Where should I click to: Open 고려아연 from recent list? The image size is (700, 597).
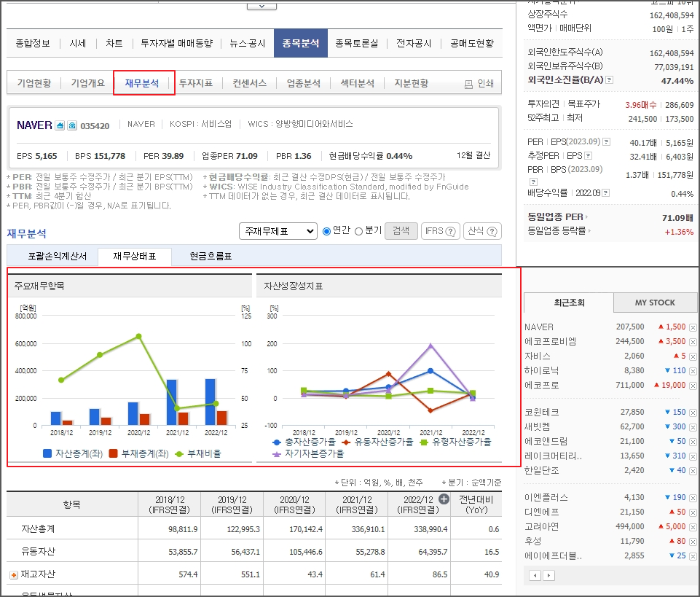pyautogui.click(x=541, y=527)
